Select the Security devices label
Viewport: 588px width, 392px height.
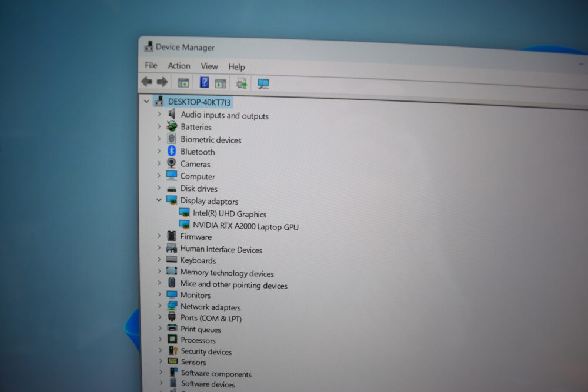coord(206,351)
